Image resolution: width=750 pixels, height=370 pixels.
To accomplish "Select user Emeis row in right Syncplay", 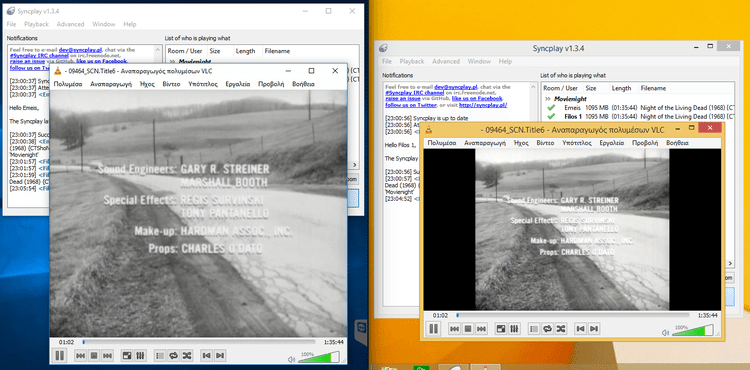I will pyautogui.click(x=638, y=108).
